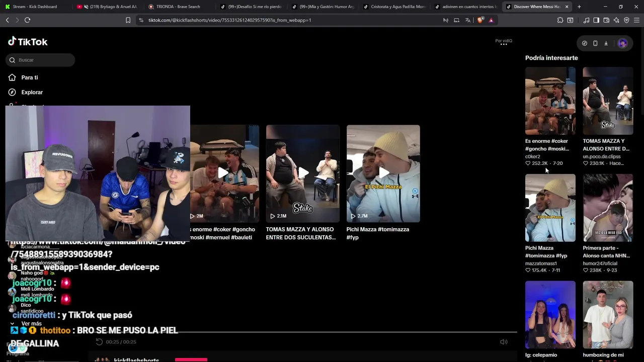Open Leo AI sparkle icon
Screen dimensions: 644x362
[x=616, y=20]
